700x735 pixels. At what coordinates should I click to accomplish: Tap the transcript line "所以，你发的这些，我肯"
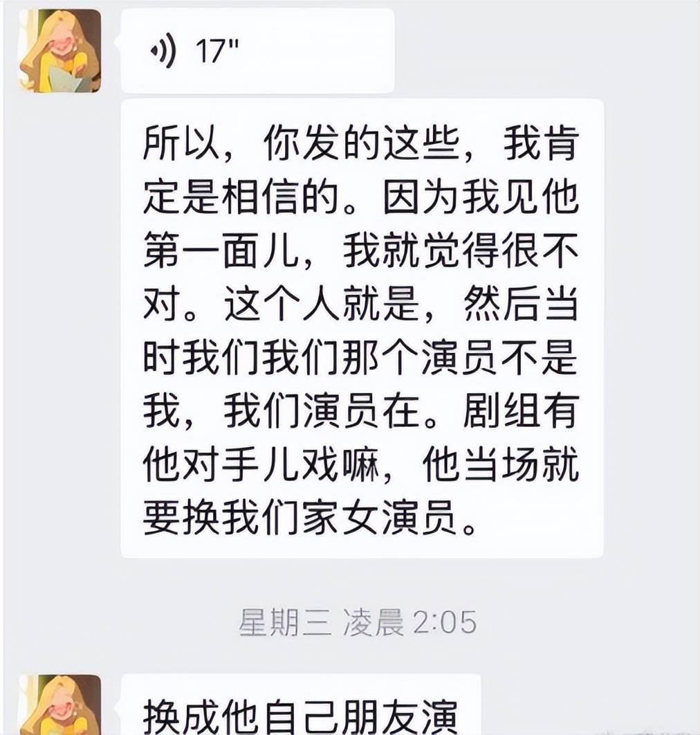361,143
